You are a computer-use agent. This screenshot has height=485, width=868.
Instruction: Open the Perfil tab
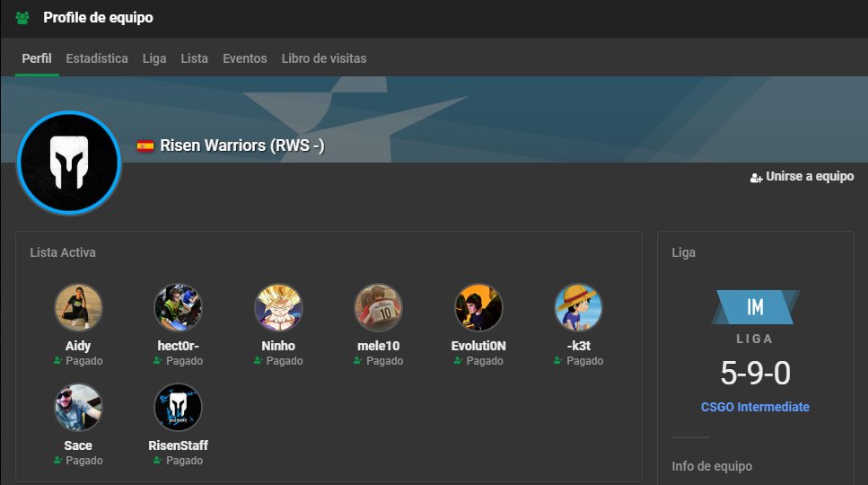pyautogui.click(x=37, y=58)
